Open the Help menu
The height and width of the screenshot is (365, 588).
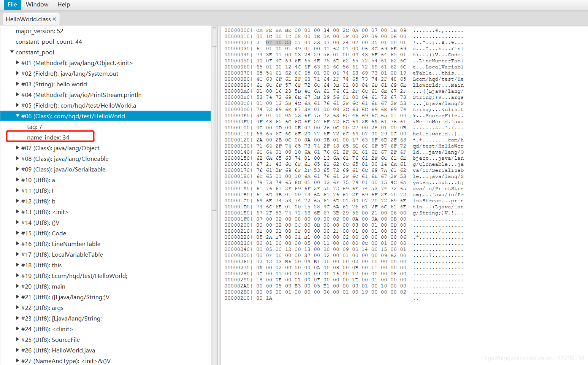coord(63,5)
